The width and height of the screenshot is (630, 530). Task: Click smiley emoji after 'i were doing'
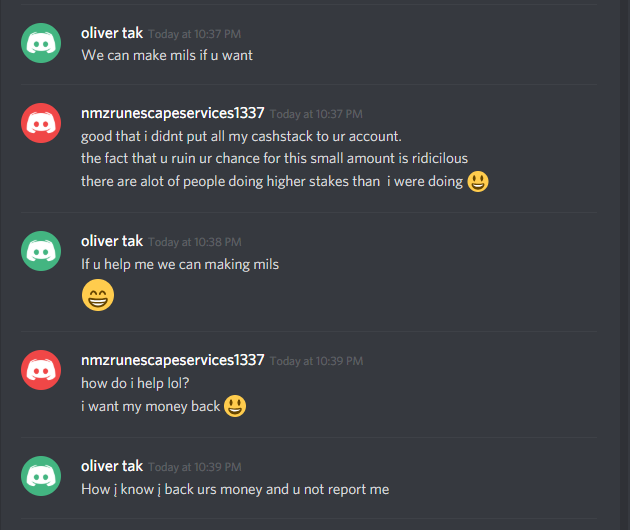(478, 182)
